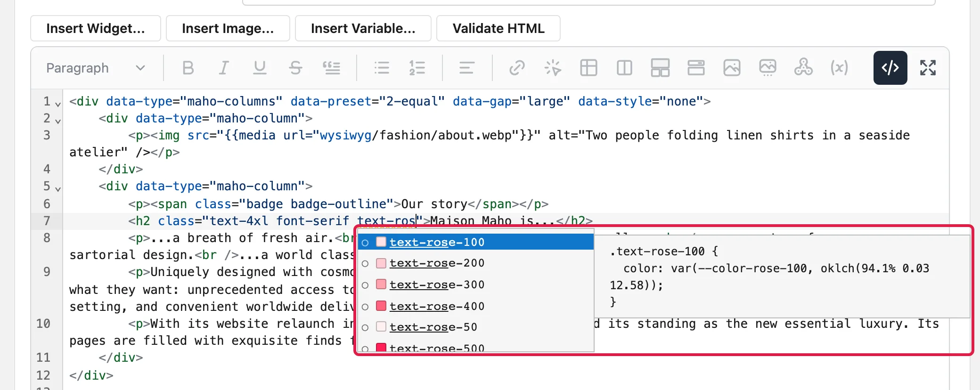Insert the banner/card block icon
The height and width of the screenshot is (390, 980).
[x=696, y=68]
